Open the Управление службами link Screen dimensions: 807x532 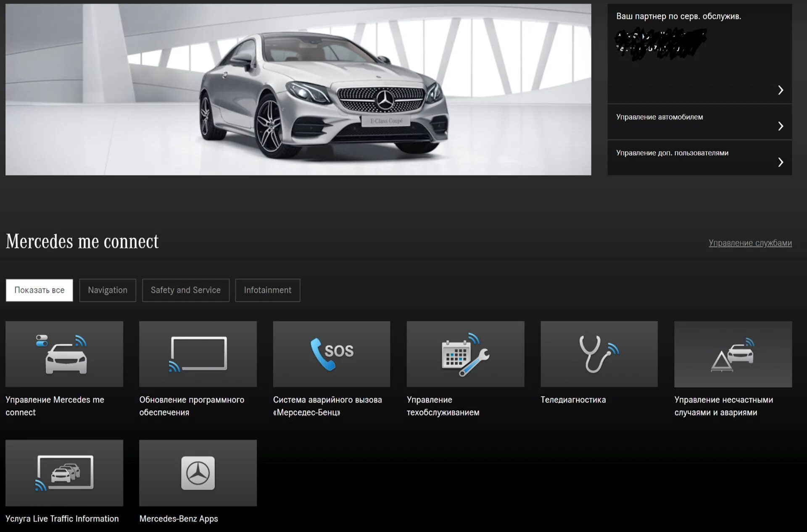750,243
